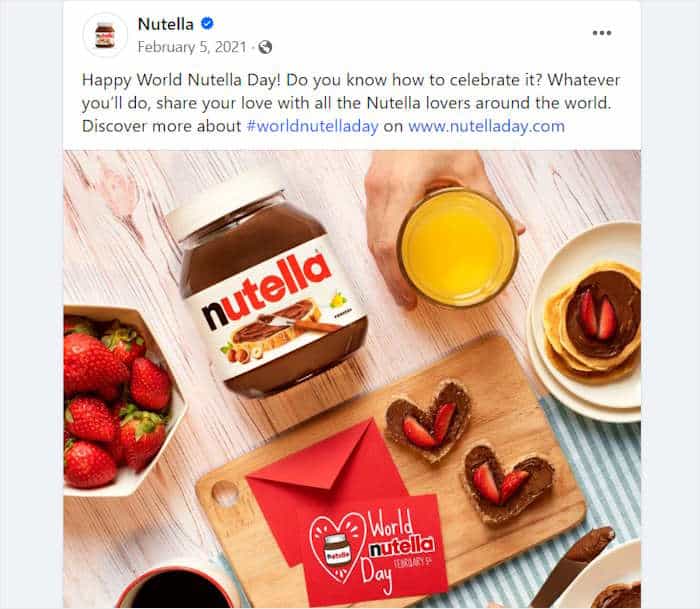Click the blue verified badge
Screen dimensions: 700x609
tap(207, 23)
